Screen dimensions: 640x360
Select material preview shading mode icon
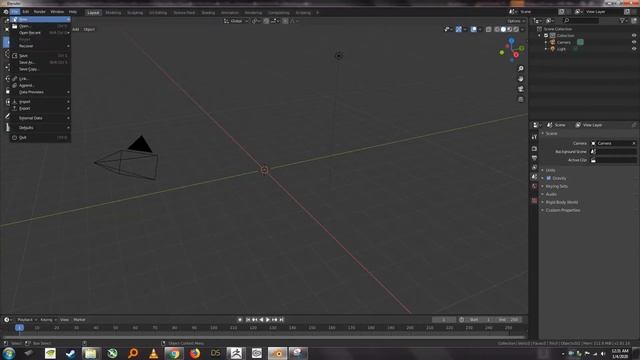tap(510, 29)
